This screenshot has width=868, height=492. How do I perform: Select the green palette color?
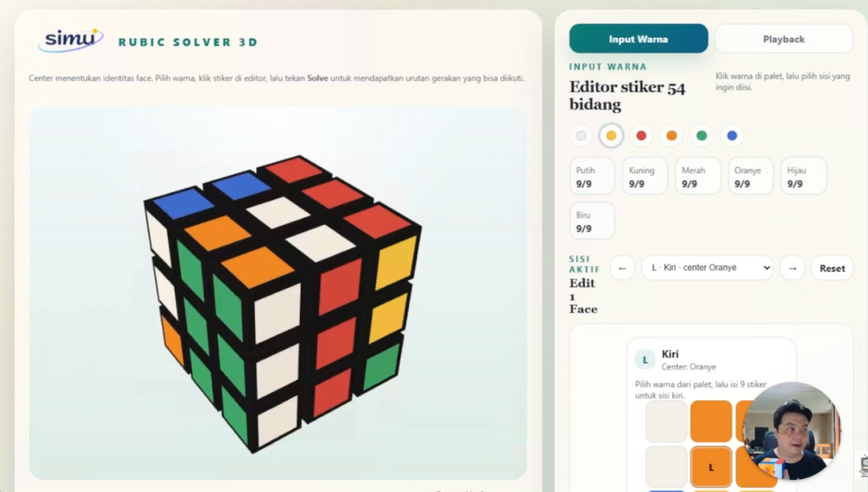pyautogui.click(x=702, y=136)
